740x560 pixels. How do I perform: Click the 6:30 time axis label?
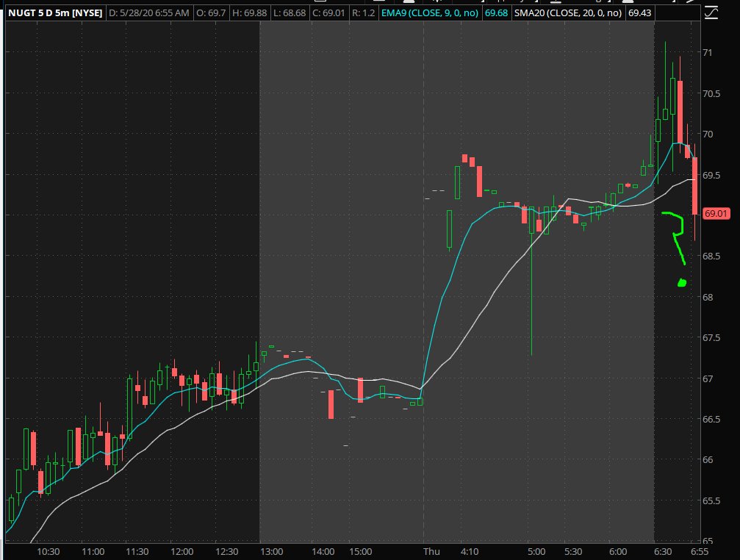(x=663, y=551)
